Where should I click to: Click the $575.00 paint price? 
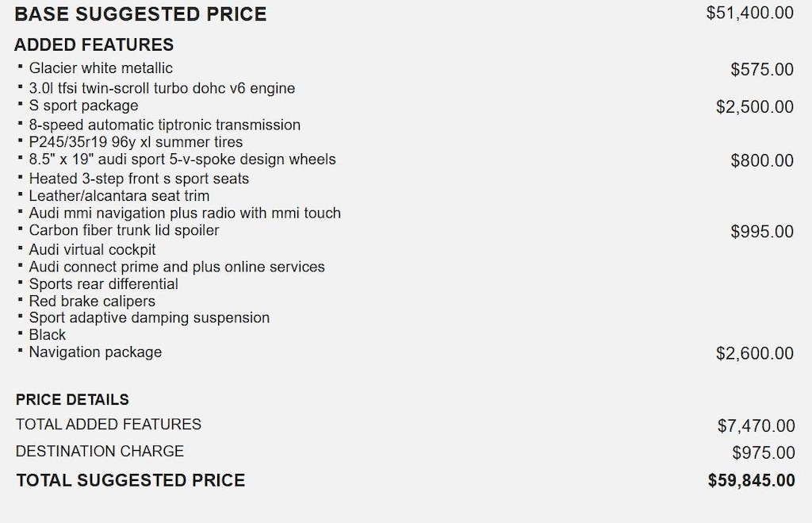(761, 70)
